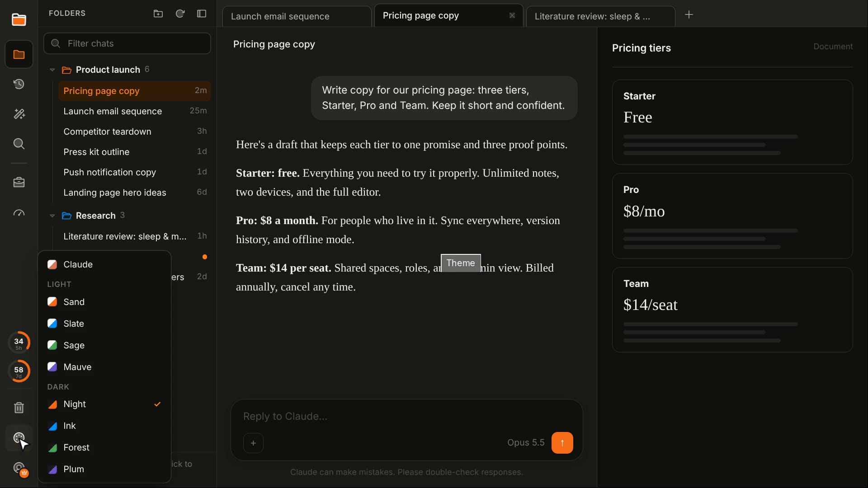Image resolution: width=868 pixels, height=488 pixels.
Task: Choose the Ink dark theme
Action: coord(104,426)
